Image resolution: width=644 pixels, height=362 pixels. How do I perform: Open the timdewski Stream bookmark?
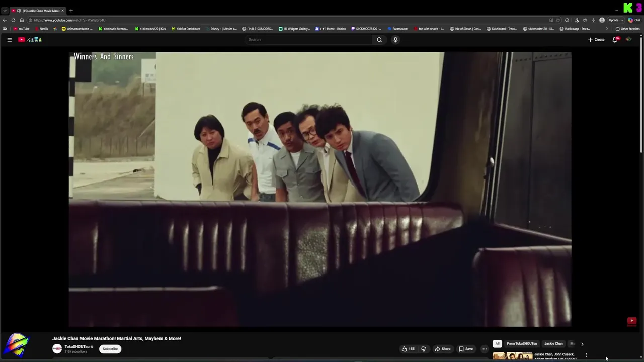(113, 29)
